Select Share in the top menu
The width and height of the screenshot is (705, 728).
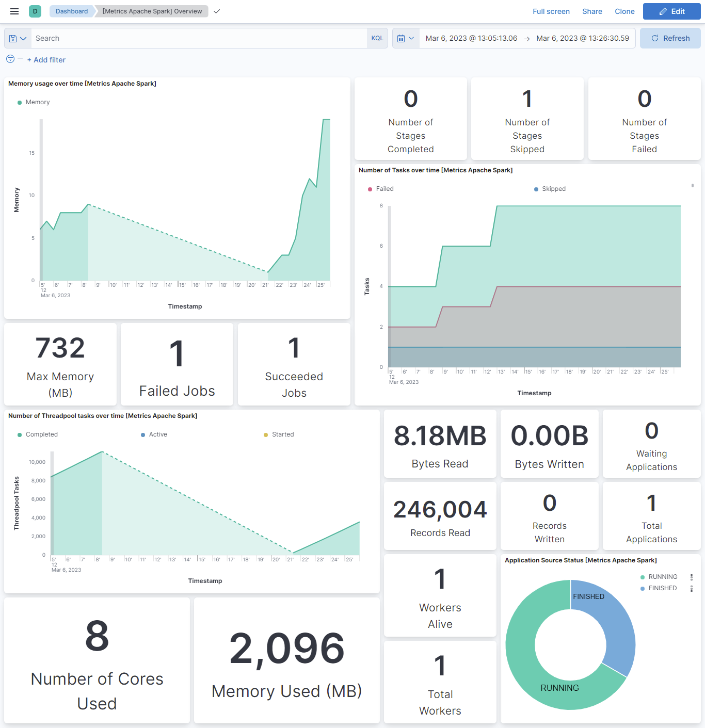point(592,11)
